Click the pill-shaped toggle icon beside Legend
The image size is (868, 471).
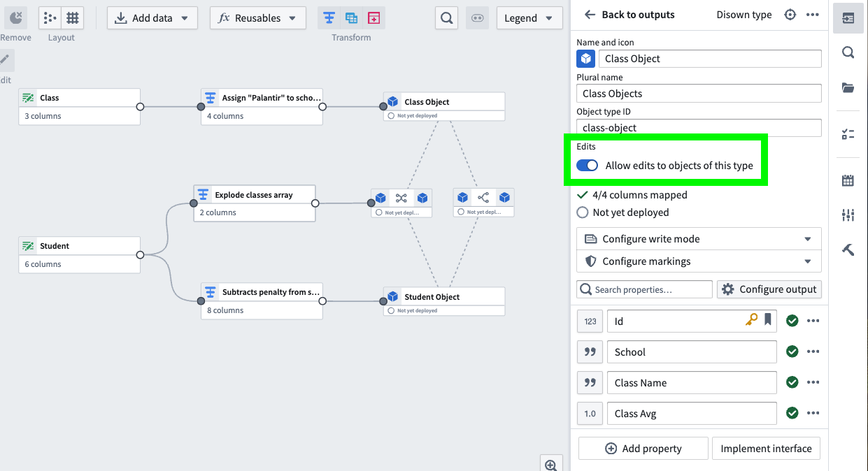pos(478,18)
